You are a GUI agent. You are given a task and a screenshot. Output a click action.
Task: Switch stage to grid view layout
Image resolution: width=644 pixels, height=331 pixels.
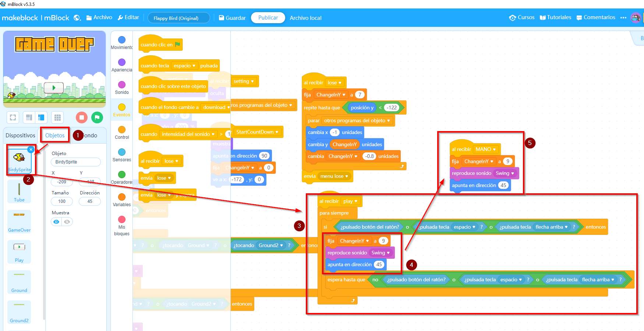pos(57,117)
